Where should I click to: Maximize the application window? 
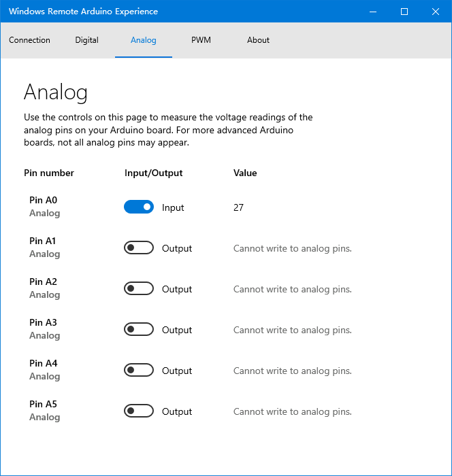point(404,12)
